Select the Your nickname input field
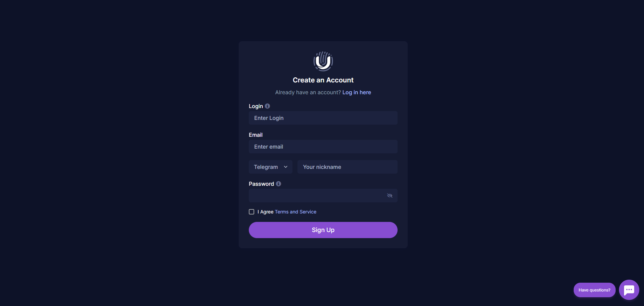 347,167
